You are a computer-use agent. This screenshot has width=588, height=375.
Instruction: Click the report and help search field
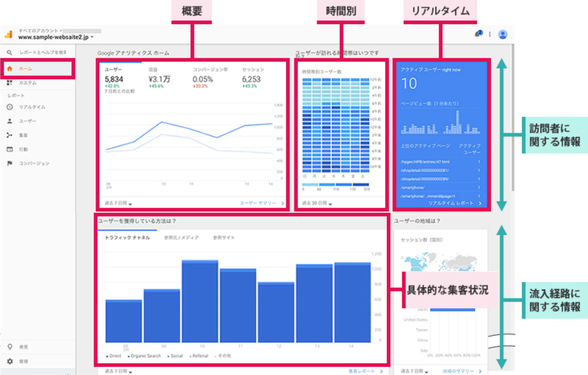(43, 52)
